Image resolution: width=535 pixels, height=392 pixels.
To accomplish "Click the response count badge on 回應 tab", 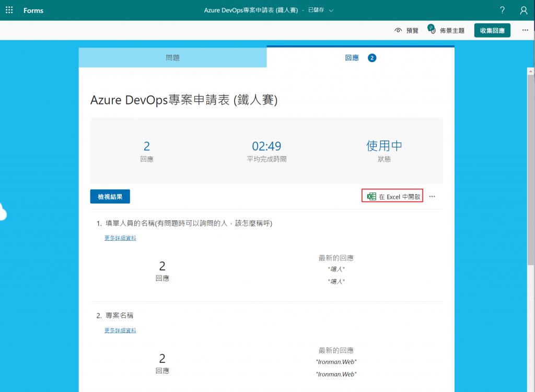I will [x=372, y=58].
